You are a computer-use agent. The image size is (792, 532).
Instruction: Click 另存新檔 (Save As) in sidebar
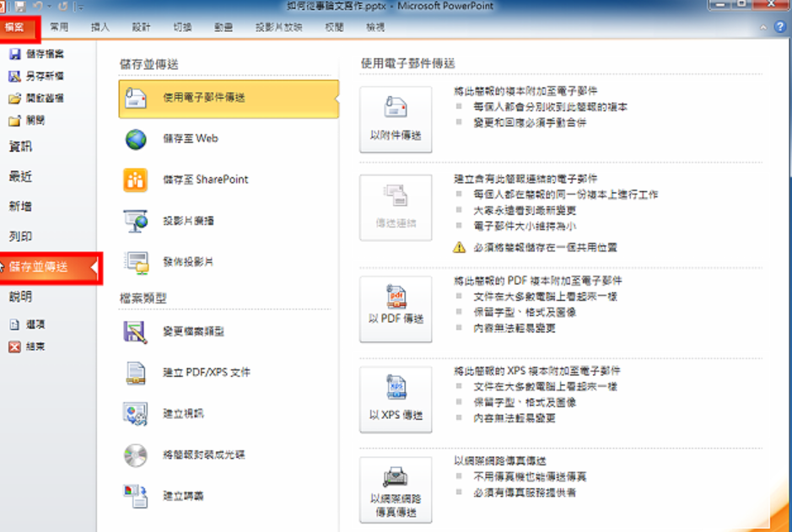(x=37, y=76)
